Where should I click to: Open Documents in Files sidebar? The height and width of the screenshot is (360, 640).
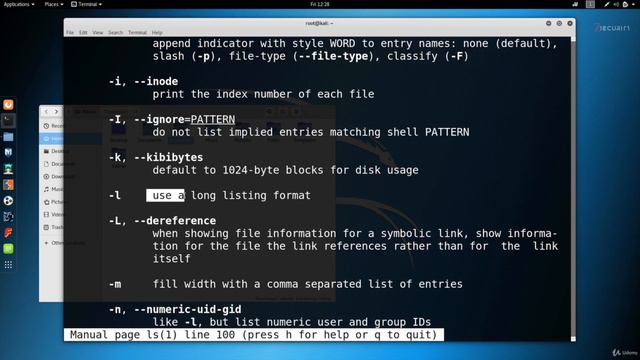click(x=53, y=164)
